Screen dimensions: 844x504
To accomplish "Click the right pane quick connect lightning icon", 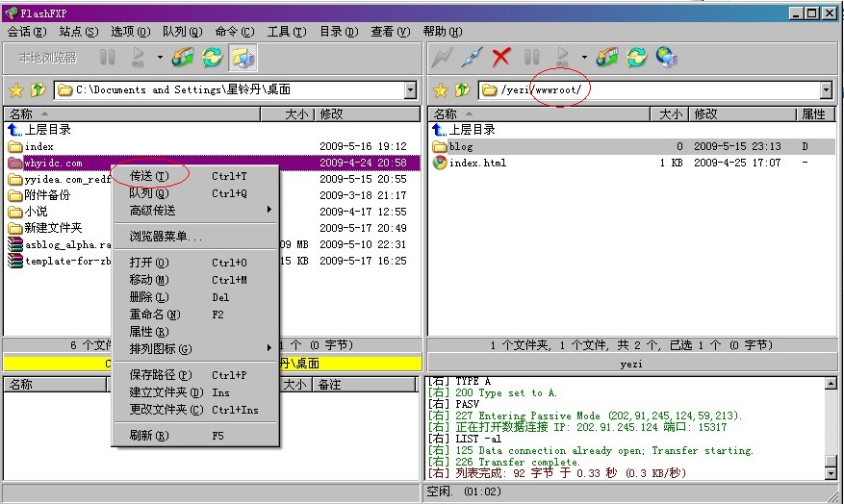I will click(x=442, y=57).
